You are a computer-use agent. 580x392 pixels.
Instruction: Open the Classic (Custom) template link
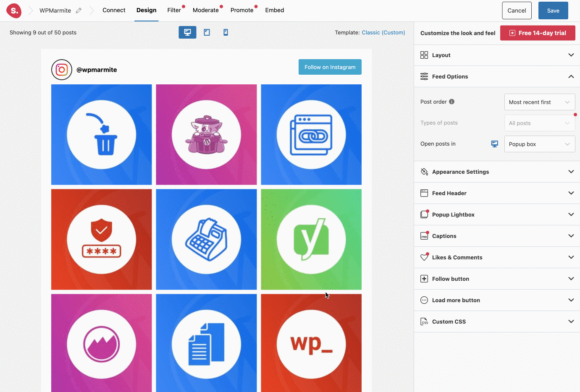pyautogui.click(x=383, y=32)
